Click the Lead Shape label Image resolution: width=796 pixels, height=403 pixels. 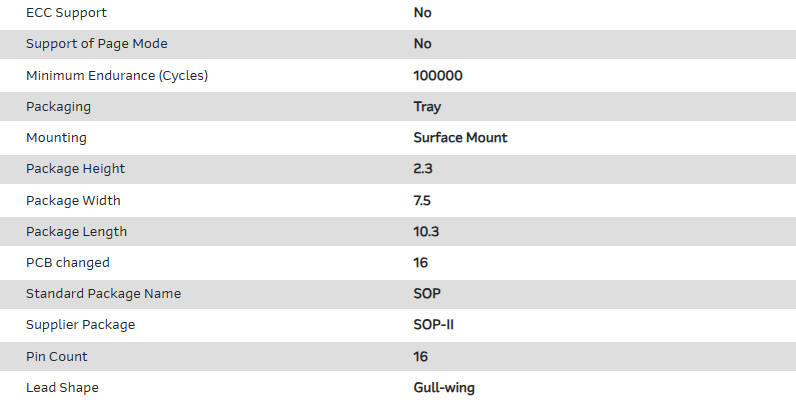point(62,387)
